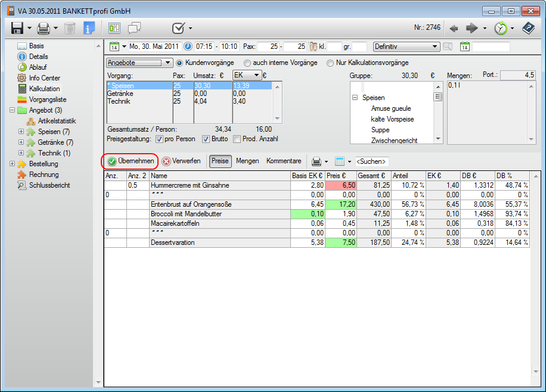Click the Übernehmen button
The height and width of the screenshot is (392, 546).
131,161
